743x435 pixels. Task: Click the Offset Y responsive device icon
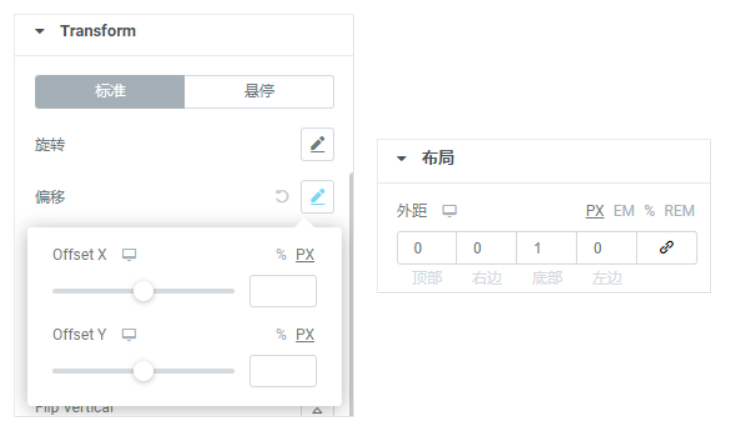tap(128, 335)
